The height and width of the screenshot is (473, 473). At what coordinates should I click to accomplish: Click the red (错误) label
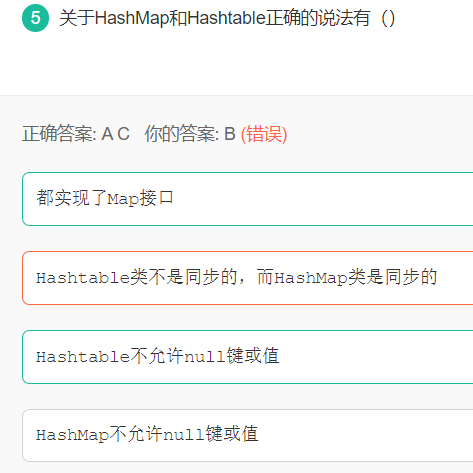pyautogui.click(x=264, y=134)
